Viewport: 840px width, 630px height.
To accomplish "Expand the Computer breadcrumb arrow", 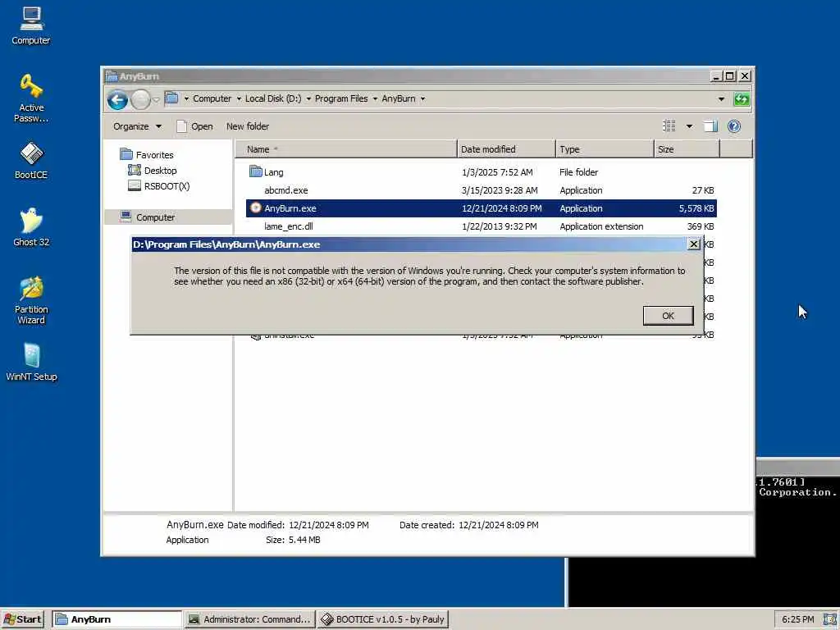I will (x=239, y=99).
